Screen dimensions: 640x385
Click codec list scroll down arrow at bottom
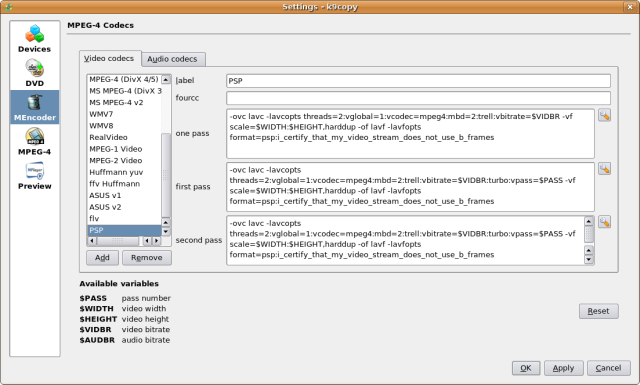[x=166, y=231]
